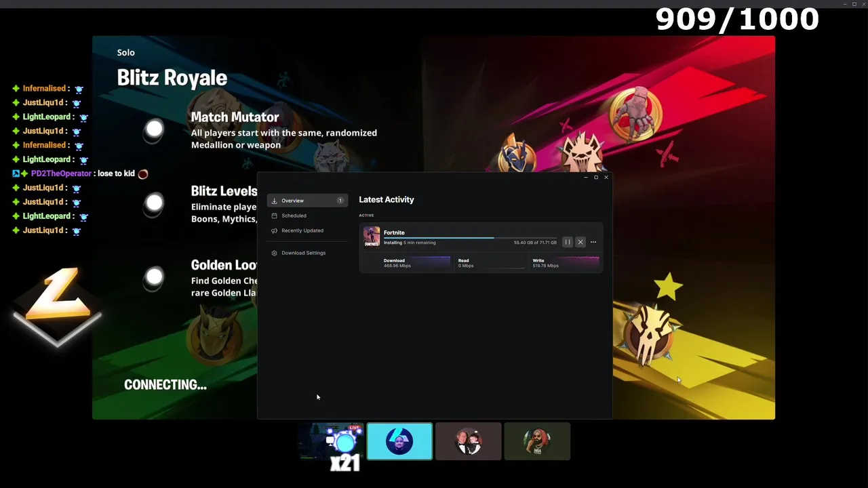This screenshot has width=868, height=488.
Task: Click the Solo mode label
Action: 125,53
